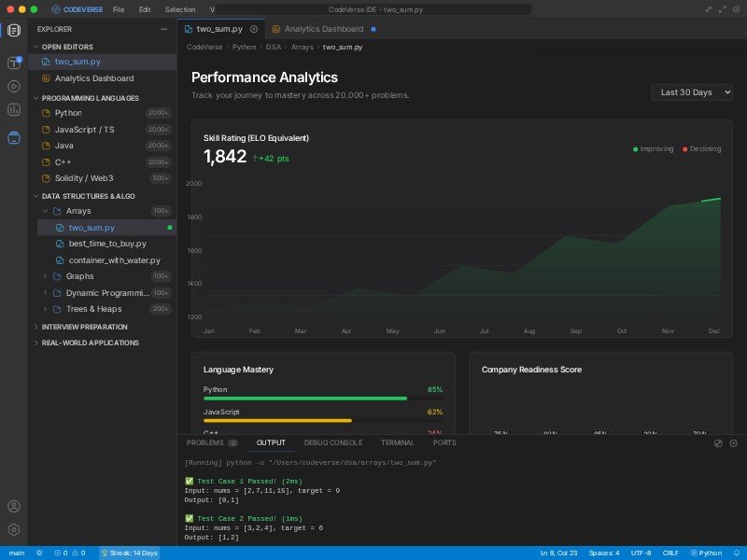Expand the Graphs folder

point(79,276)
